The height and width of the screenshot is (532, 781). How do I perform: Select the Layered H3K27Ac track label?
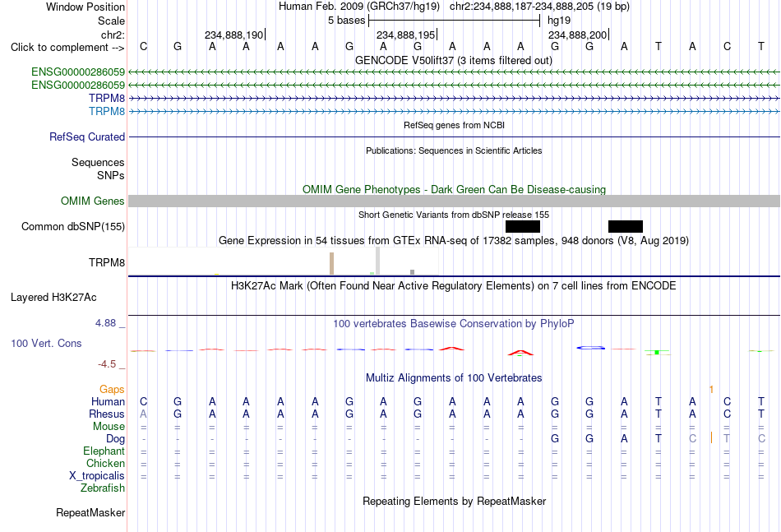pyautogui.click(x=53, y=298)
